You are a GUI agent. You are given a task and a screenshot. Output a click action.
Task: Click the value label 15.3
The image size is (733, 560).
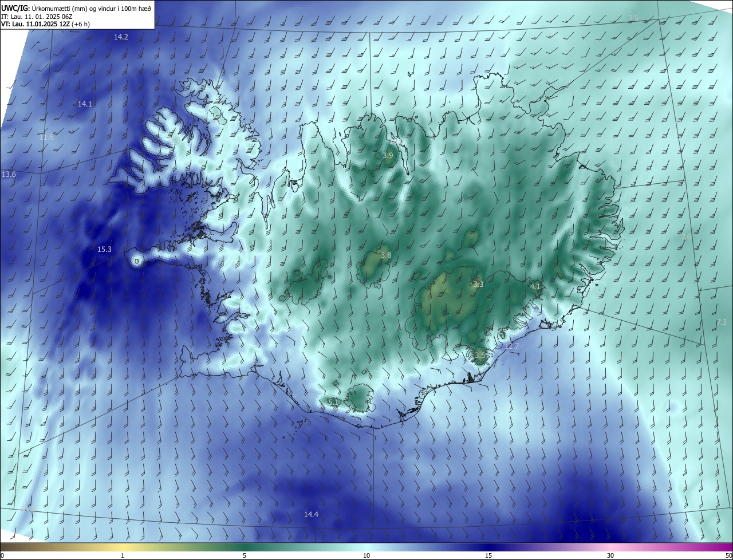pos(104,249)
